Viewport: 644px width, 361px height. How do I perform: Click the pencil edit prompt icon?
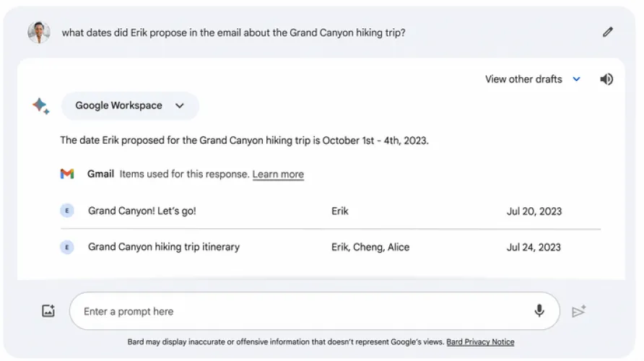click(x=608, y=32)
